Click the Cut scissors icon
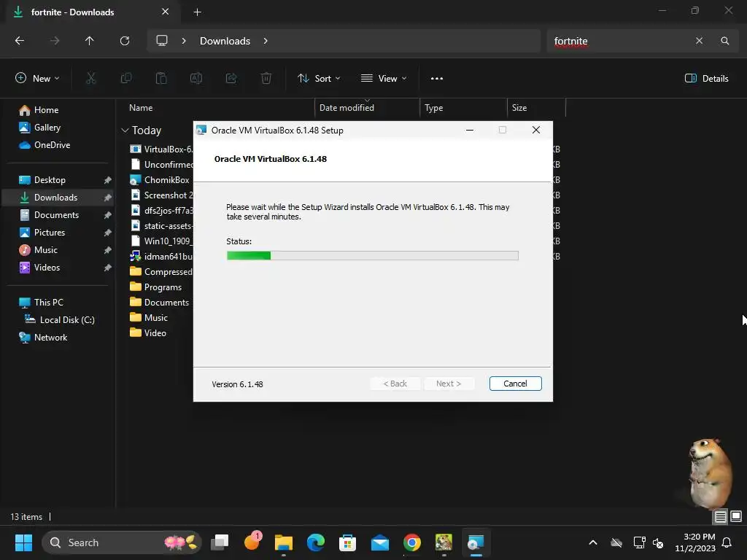 pos(90,79)
